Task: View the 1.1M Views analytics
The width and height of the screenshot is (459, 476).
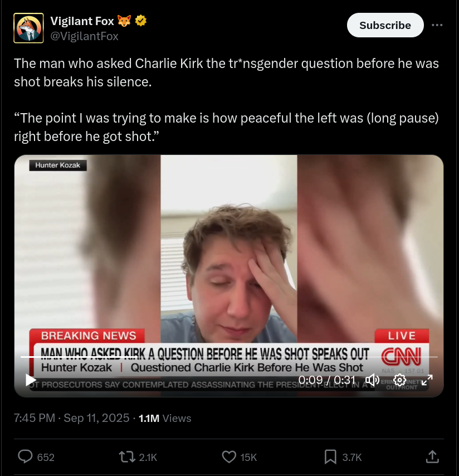Action: [165, 418]
